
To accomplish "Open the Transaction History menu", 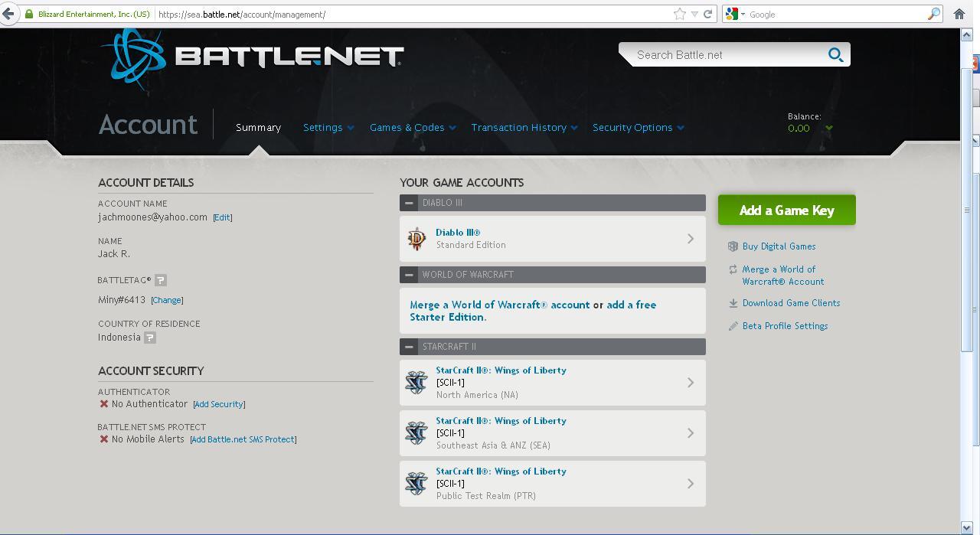I will (524, 128).
